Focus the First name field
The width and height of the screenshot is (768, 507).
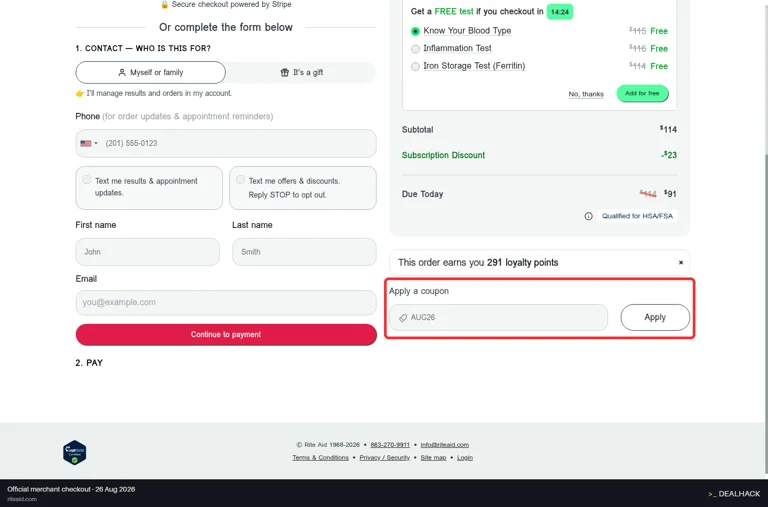point(147,252)
